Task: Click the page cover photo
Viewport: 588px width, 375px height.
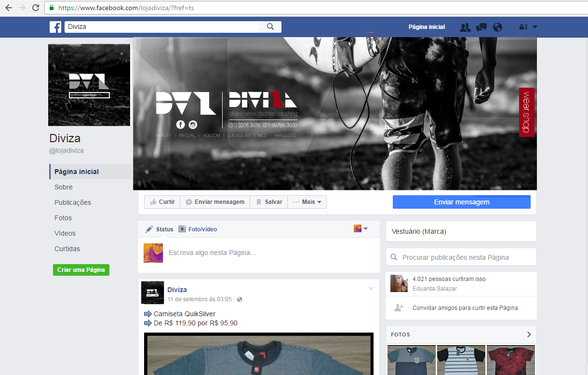Action: 335,113
